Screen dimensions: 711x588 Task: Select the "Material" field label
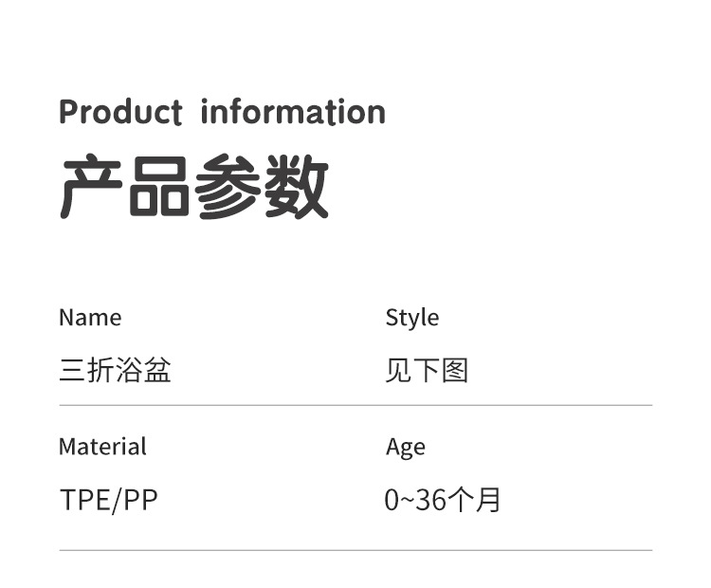pos(102,447)
